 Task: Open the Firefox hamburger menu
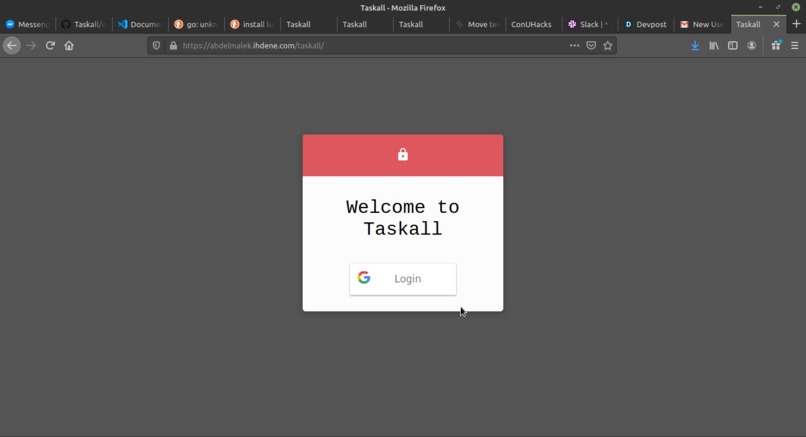click(795, 45)
